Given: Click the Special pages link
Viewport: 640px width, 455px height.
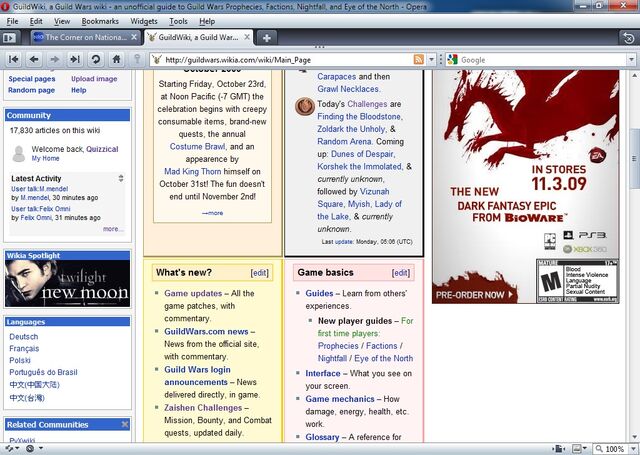Looking at the screenshot, I should [32, 79].
